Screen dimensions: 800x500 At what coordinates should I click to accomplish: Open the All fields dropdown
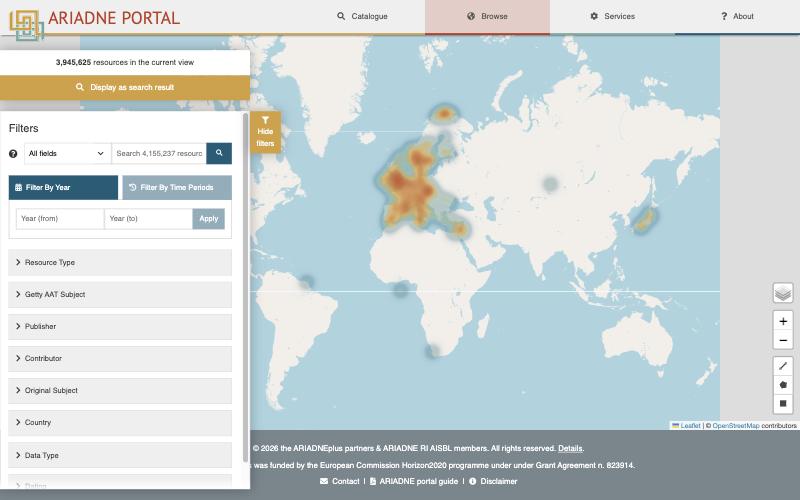pyautogui.click(x=67, y=153)
